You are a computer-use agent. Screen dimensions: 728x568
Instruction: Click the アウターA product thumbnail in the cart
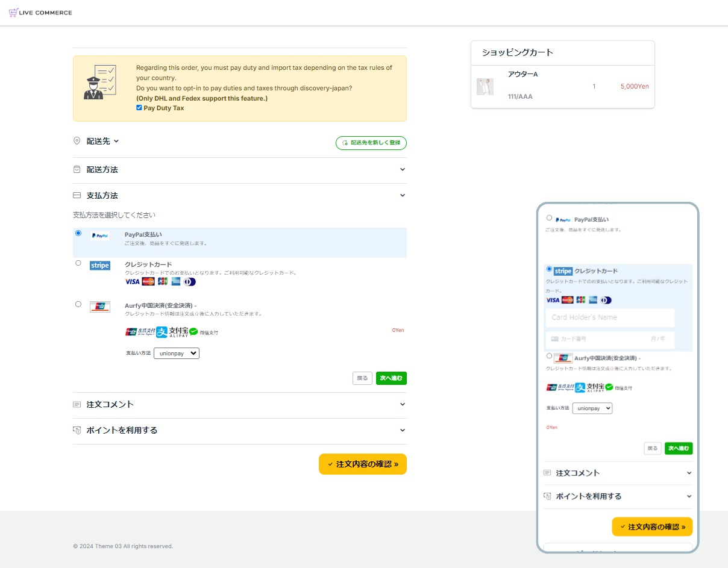click(x=485, y=87)
